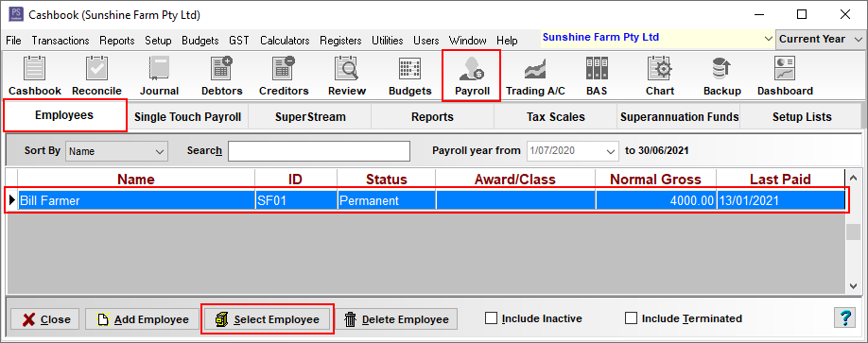Click the employee list scroll down arrow
The height and width of the screenshot is (343, 868).
point(853,285)
